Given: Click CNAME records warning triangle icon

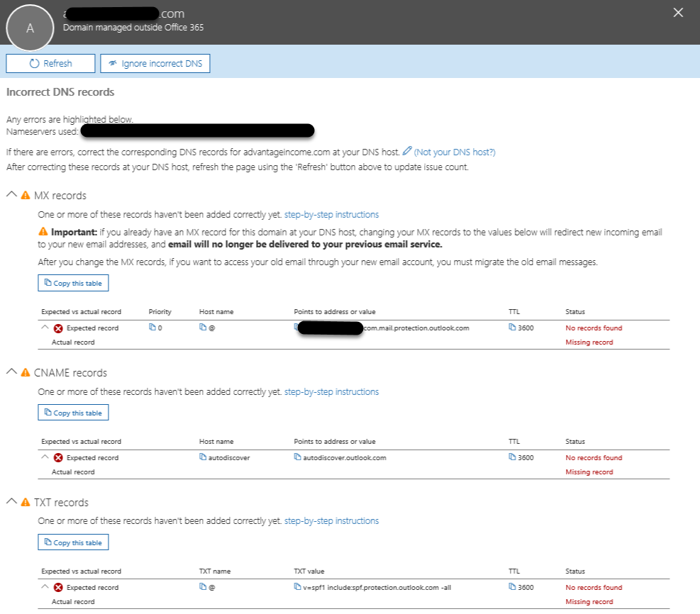Looking at the screenshot, I should (x=26, y=373).
